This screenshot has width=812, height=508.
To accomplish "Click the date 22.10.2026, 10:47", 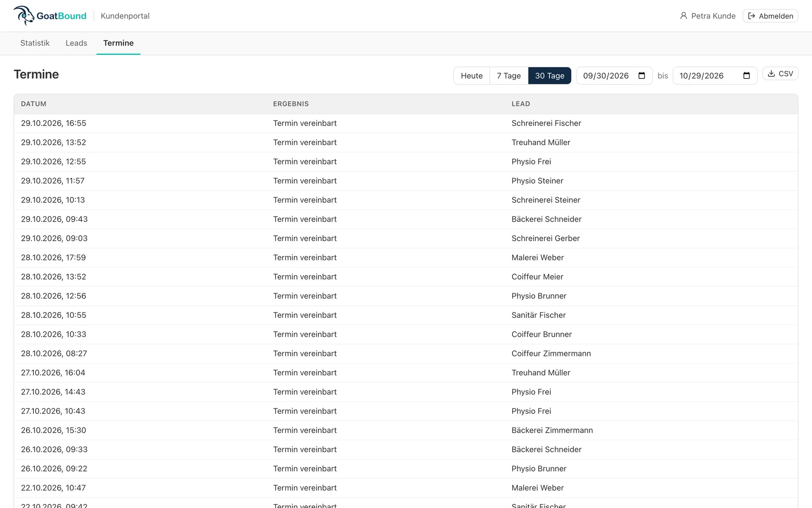I will [53, 488].
